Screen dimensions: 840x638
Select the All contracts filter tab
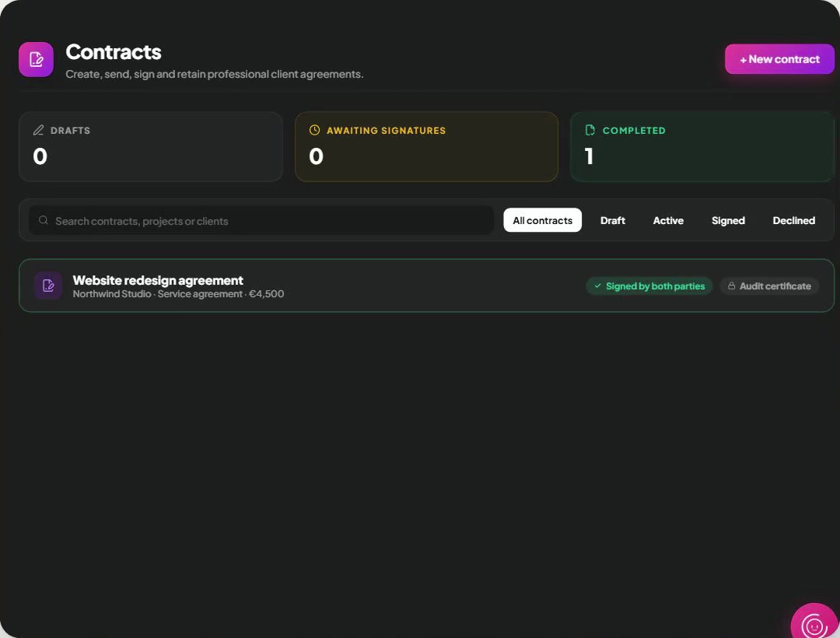click(x=543, y=220)
